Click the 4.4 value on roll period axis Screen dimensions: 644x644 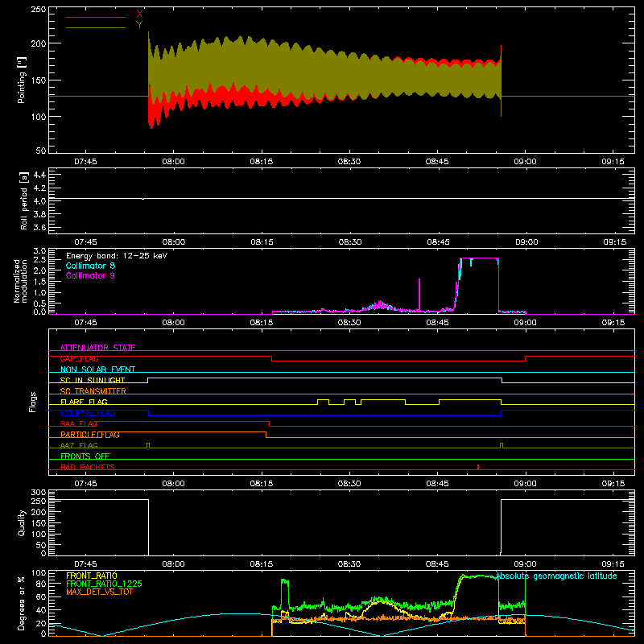(x=39, y=175)
